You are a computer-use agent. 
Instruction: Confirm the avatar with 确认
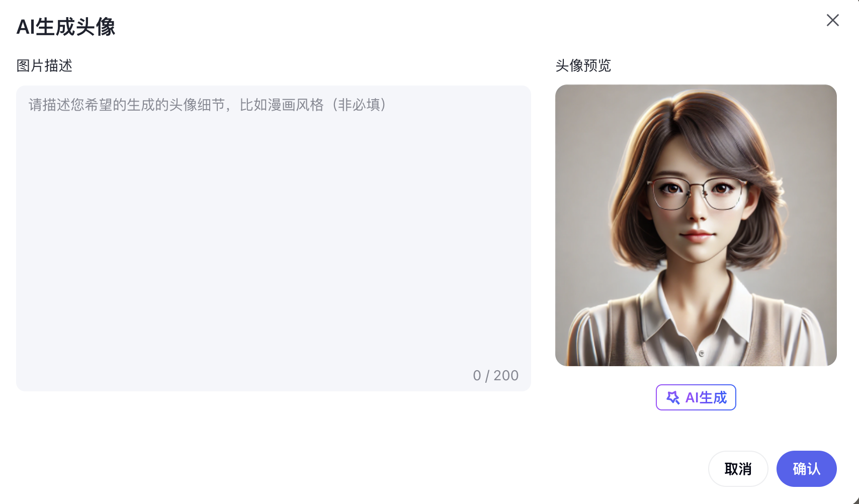point(807,469)
